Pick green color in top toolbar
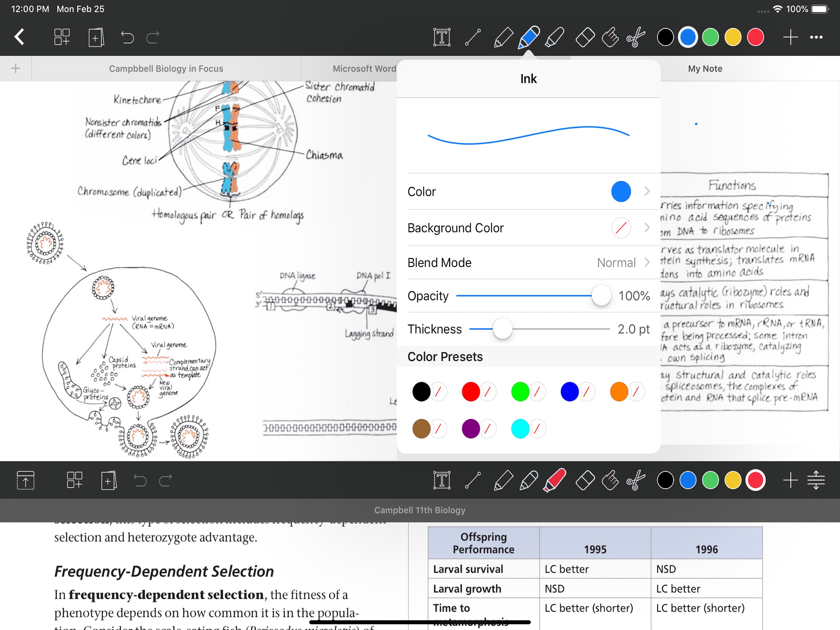Viewport: 840px width, 630px height. [710, 37]
